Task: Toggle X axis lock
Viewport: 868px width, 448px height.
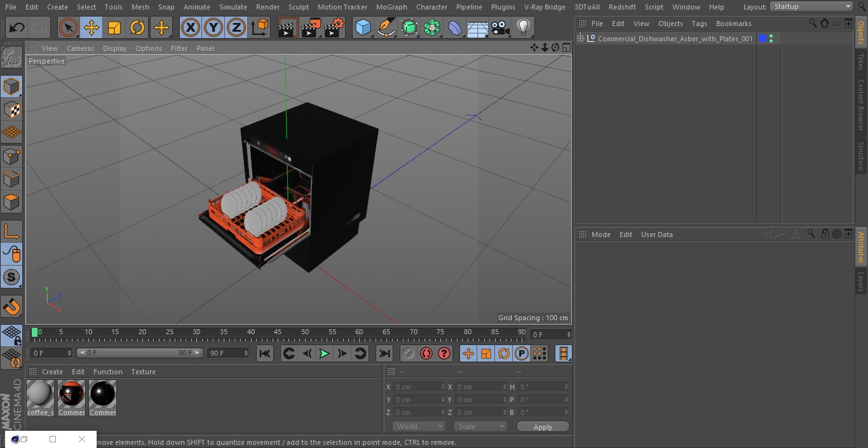Action: click(190, 28)
